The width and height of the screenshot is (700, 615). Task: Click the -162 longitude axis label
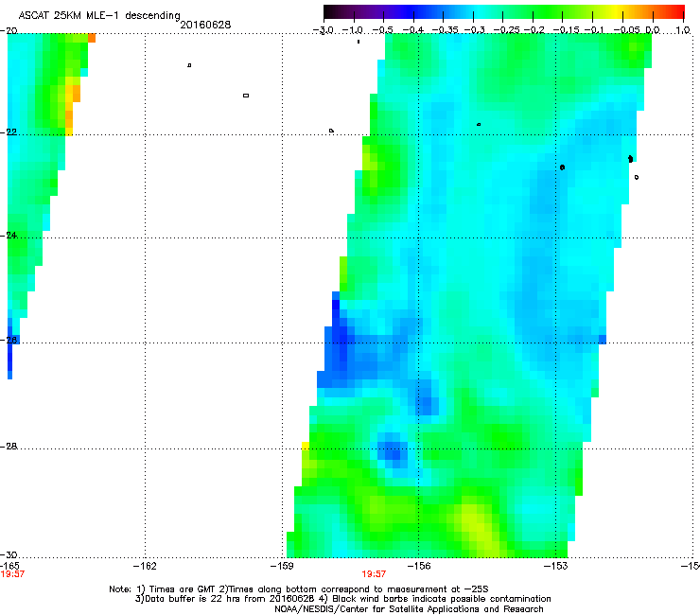(x=145, y=566)
